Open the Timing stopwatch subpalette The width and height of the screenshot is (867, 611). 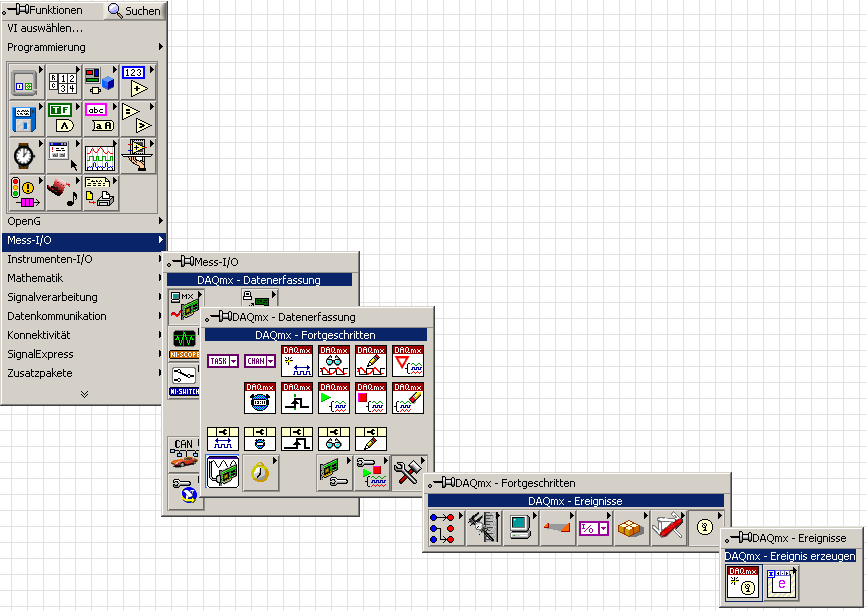coord(26,156)
